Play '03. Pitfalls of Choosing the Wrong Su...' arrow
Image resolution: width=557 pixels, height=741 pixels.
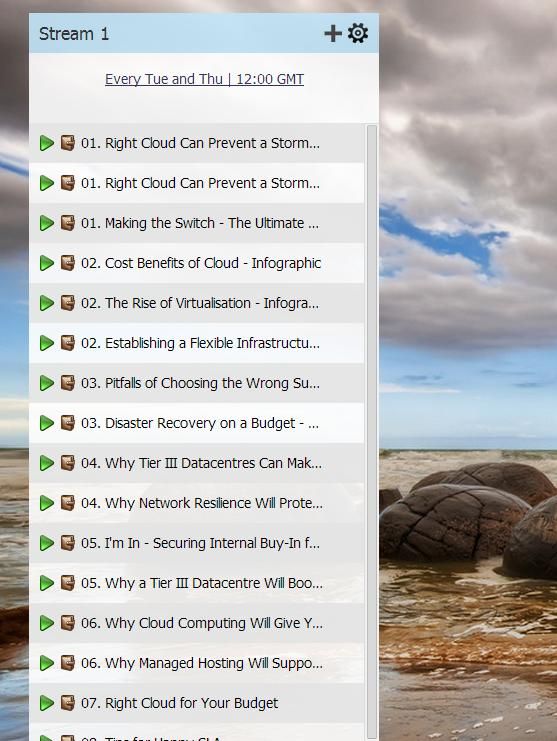click(47, 383)
